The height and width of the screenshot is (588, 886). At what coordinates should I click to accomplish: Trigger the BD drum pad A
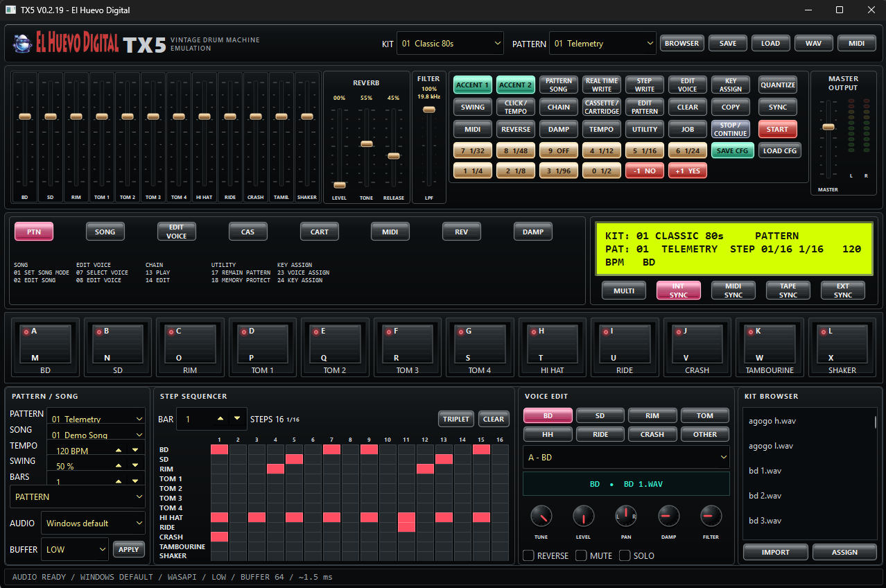pos(45,343)
